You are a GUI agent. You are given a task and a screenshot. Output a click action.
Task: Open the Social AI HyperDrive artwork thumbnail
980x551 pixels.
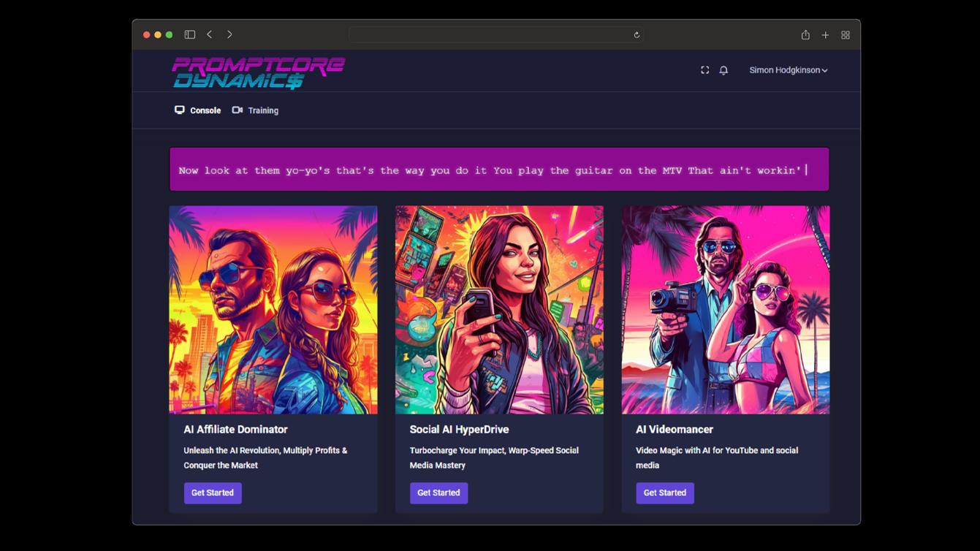499,310
